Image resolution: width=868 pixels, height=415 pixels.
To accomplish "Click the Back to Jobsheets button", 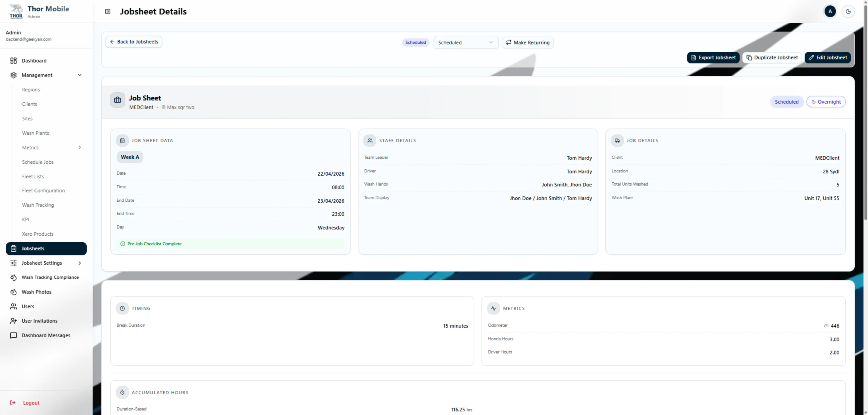I will pyautogui.click(x=134, y=42).
